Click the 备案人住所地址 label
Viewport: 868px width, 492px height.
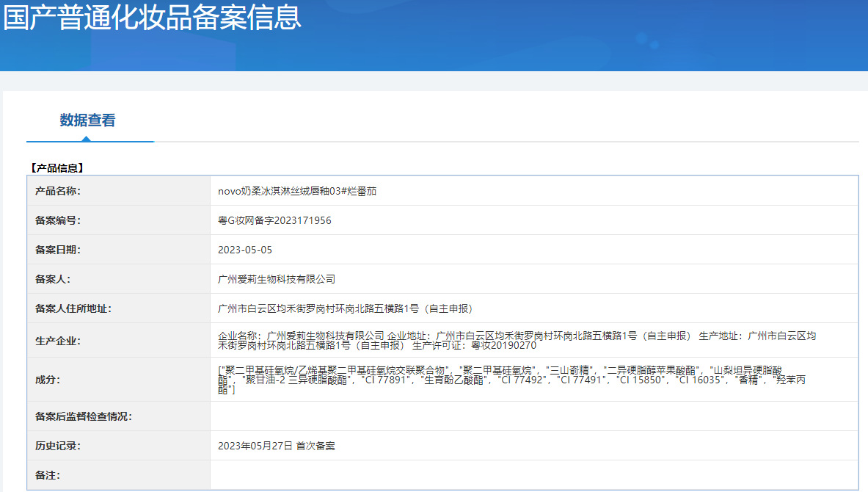click(x=73, y=308)
